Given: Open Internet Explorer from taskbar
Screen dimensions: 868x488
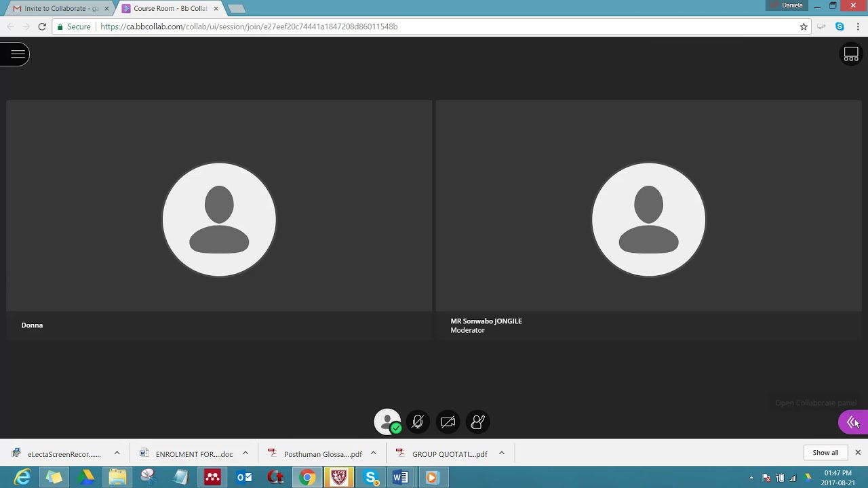Looking at the screenshot, I should pos(22,477).
